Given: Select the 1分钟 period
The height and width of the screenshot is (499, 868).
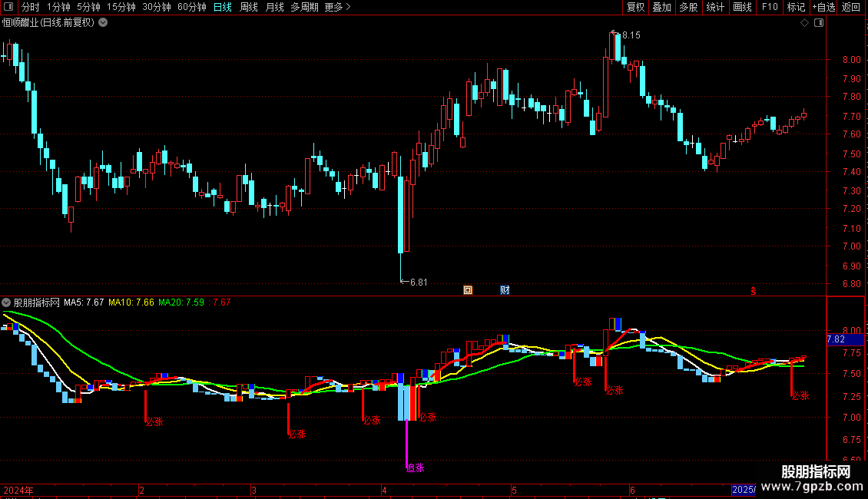Looking at the screenshot, I should point(58,7).
